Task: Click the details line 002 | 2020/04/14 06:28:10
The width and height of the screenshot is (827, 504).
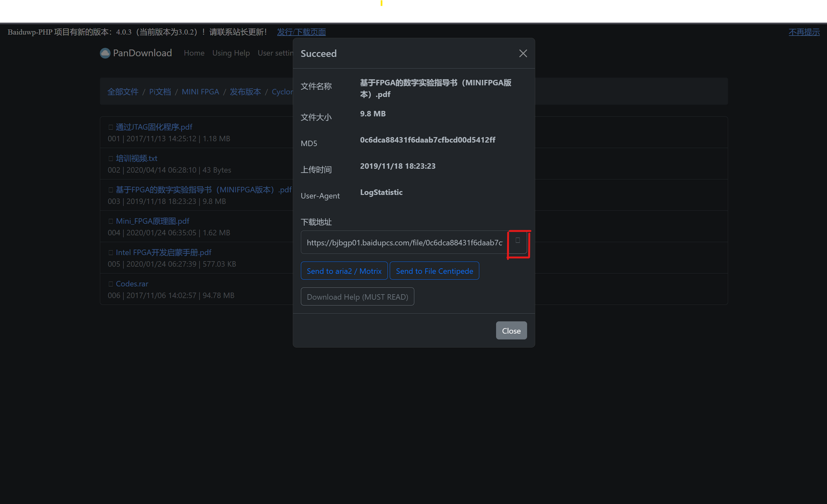Action: point(170,170)
